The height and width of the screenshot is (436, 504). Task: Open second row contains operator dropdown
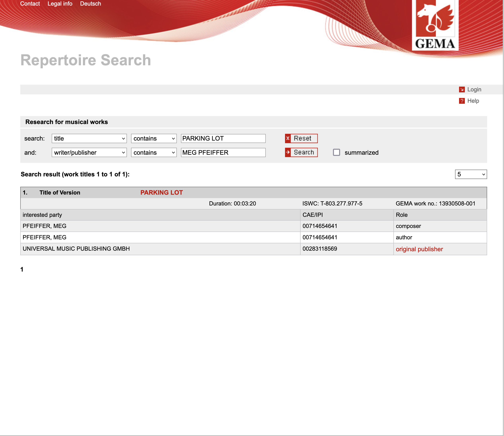154,153
